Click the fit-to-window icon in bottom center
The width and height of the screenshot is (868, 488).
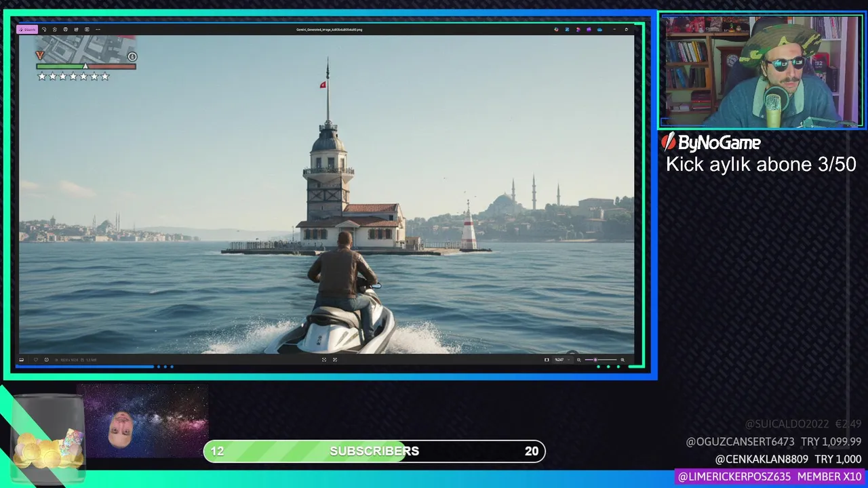coord(324,359)
